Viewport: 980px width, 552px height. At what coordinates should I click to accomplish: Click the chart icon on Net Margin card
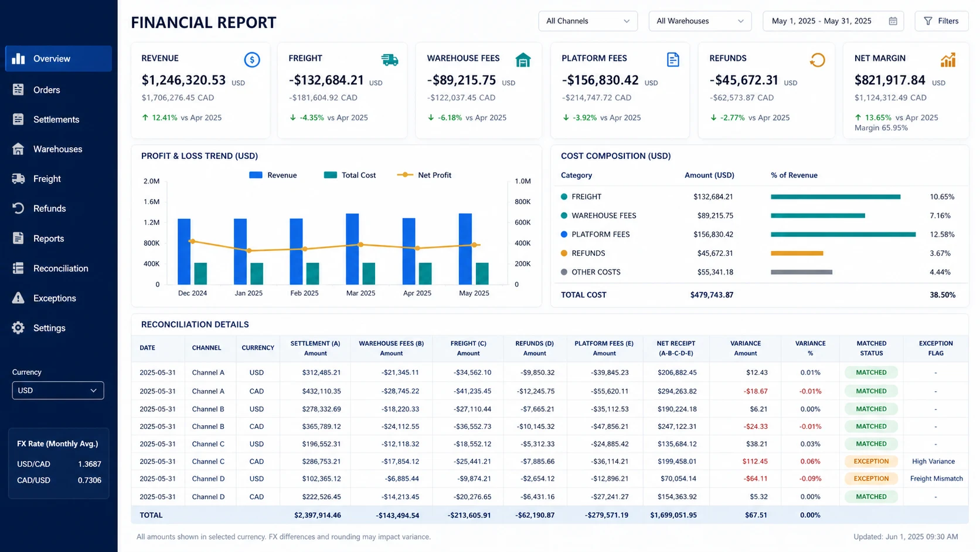(x=948, y=60)
